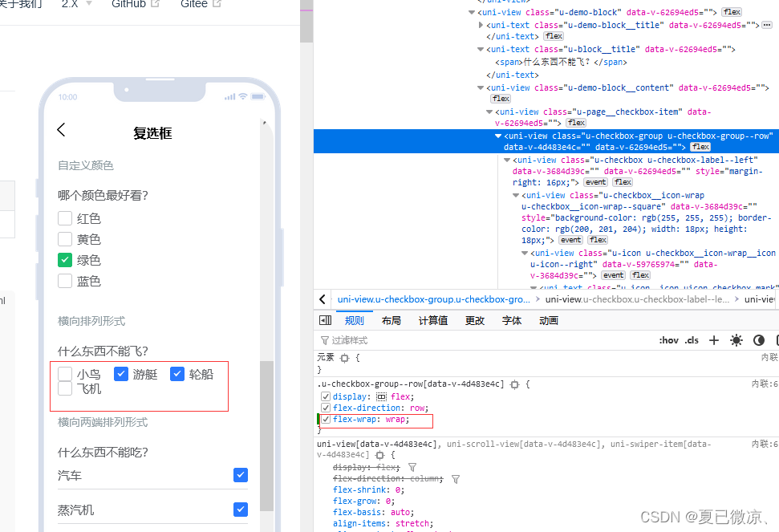Select uni-view.u-checkbox.u-checkbox-label breadcrumb
779x532 pixels.
coord(638,299)
